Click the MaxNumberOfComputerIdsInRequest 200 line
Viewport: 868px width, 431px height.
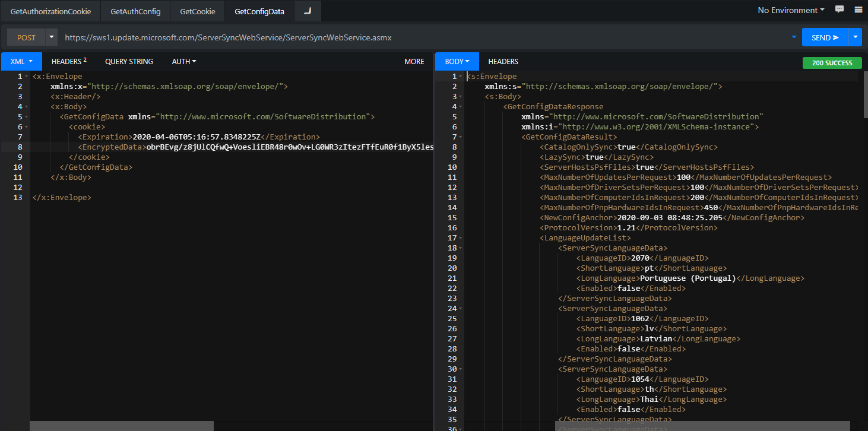click(699, 198)
